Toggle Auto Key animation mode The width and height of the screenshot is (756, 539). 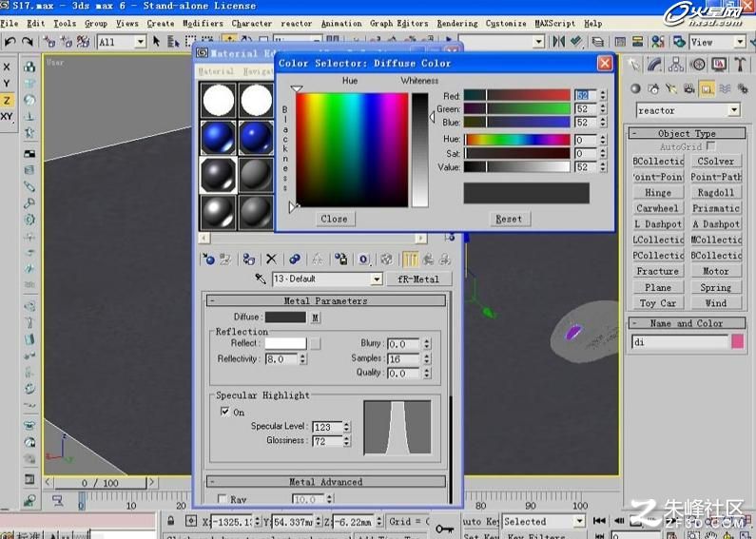pos(479,521)
